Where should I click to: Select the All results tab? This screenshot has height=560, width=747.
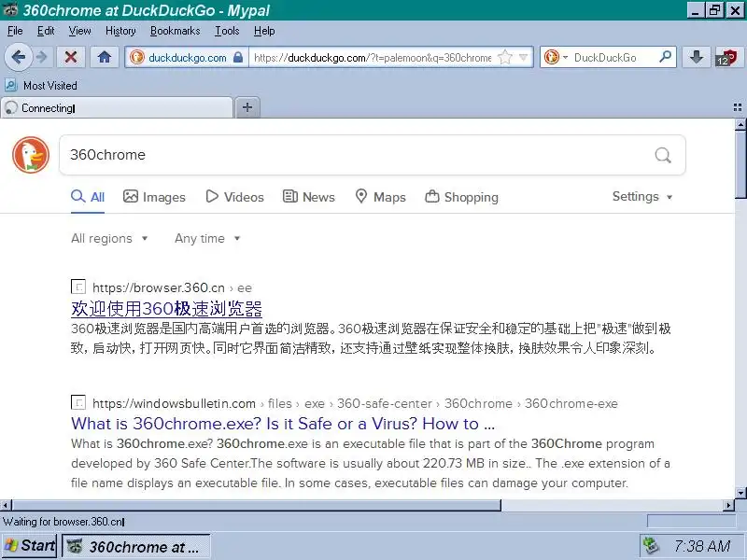coord(88,197)
